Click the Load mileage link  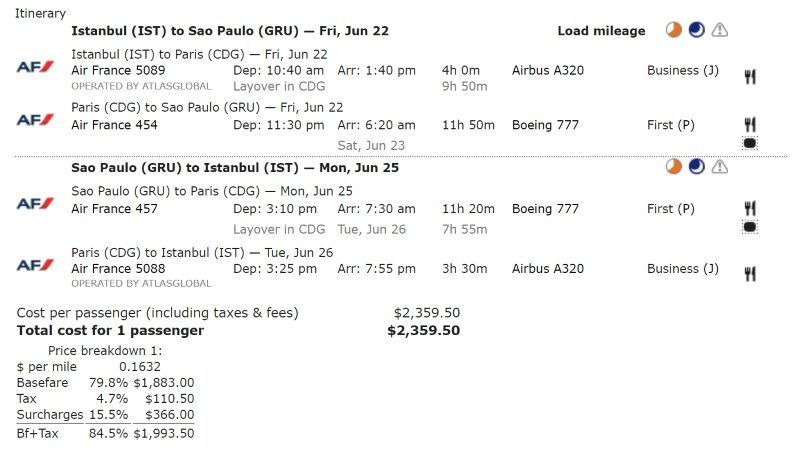[601, 31]
